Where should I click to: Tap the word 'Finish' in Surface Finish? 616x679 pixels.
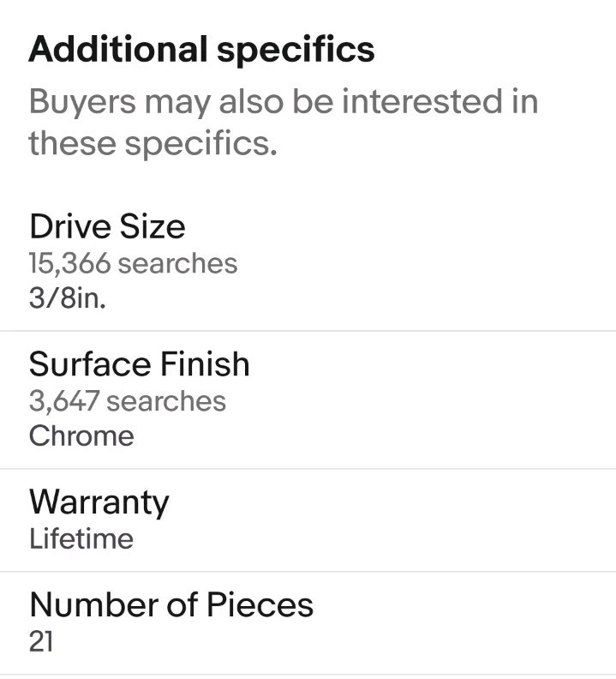click(205, 364)
